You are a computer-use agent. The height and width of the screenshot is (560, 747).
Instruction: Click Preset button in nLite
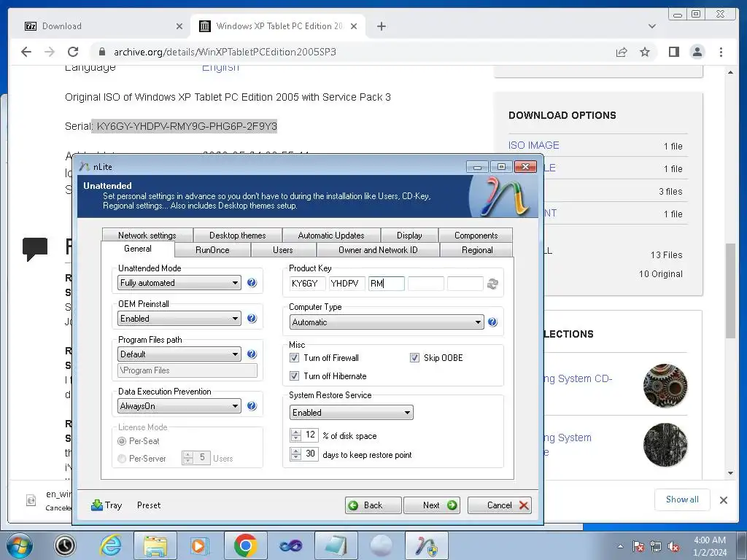[x=149, y=505]
